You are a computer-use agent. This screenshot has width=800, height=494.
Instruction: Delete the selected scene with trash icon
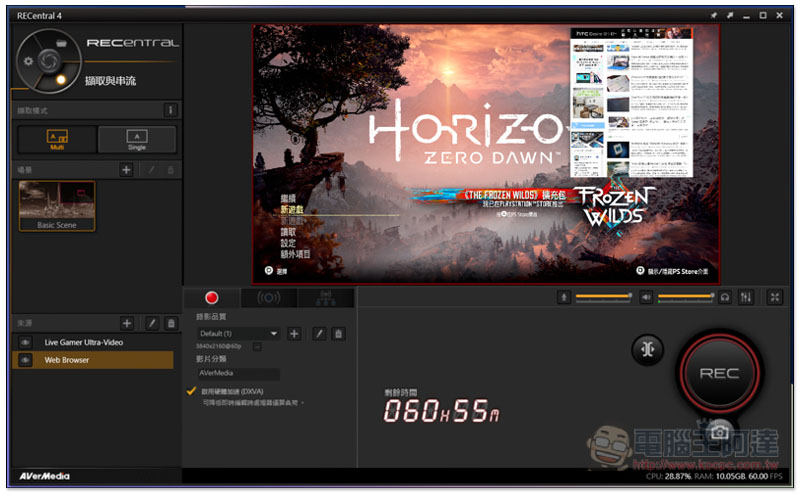[171, 170]
